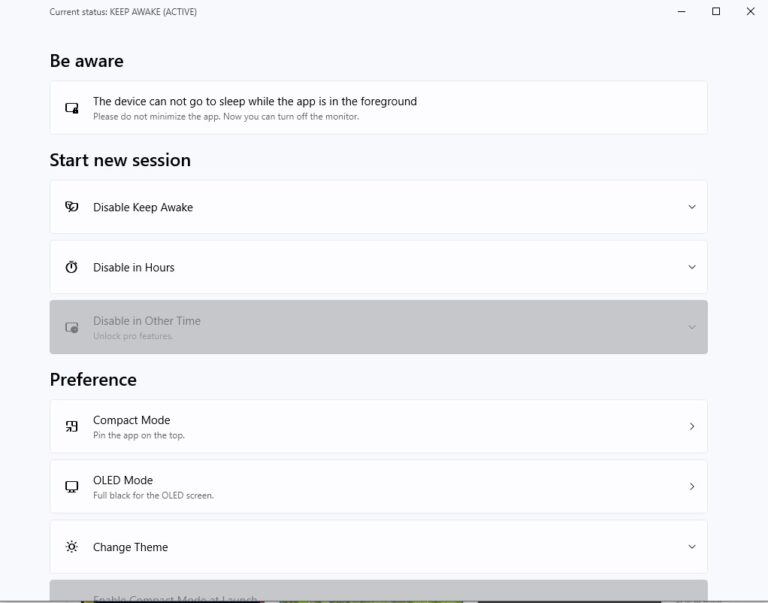The image size is (768, 603).
Task: Click the Disable Keep Awake coffee cup icon
Action: (x=72, y=207)
